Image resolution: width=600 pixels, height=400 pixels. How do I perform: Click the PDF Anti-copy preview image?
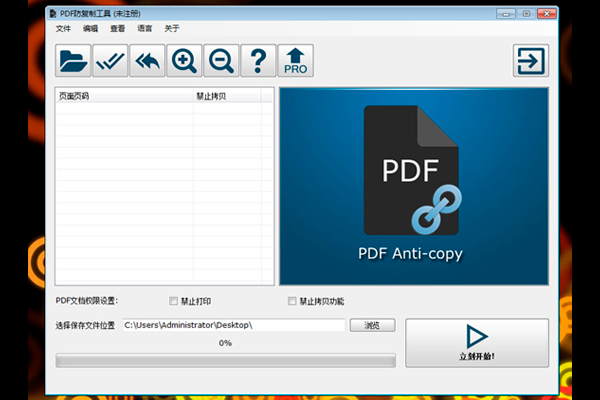[414, 186]
